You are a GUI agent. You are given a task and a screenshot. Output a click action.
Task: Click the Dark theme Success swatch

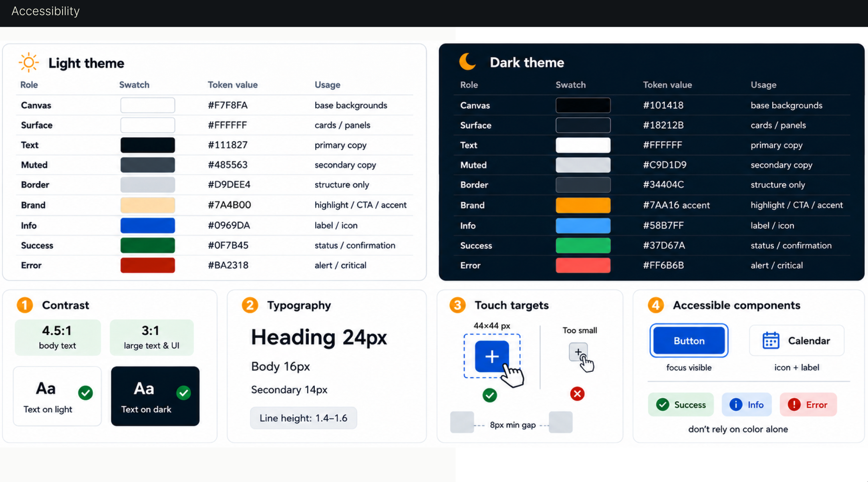[583, 245]
